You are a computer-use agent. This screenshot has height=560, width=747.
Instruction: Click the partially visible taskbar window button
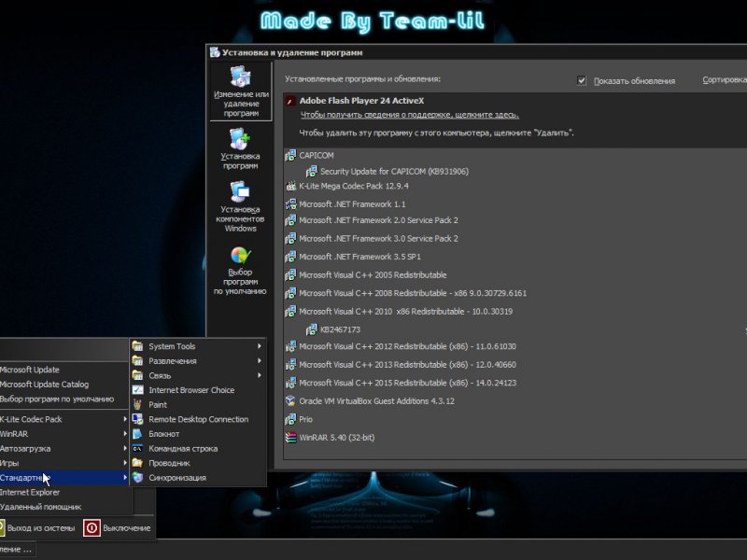click(x=18, y=550)
